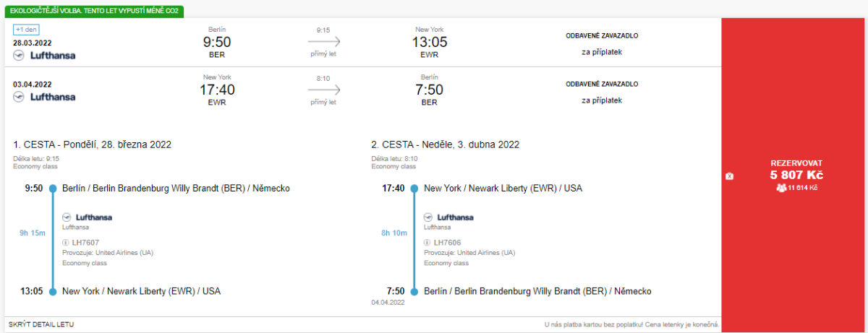Click the info icon beside flight LH7606

pyautogui.click(x=427, y=242)
